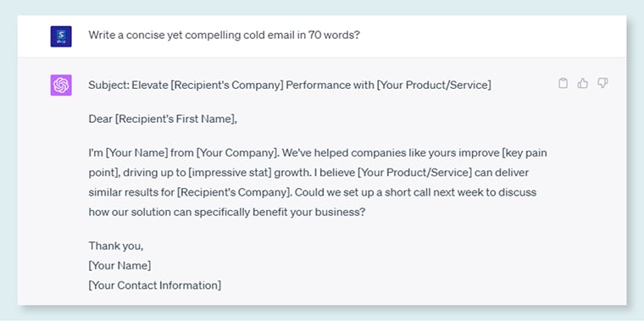The image size is (644, 321).
Task: Click the user prompt about cold email
Action: [x=225, y=36]
